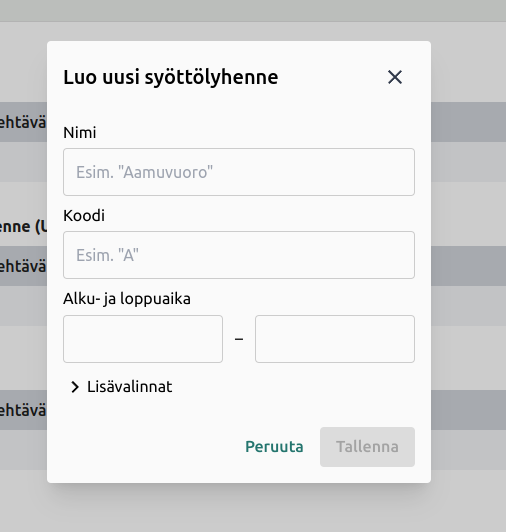Click the partially hidden "enne (U" heading
The image size is (506, 532).
23,227
